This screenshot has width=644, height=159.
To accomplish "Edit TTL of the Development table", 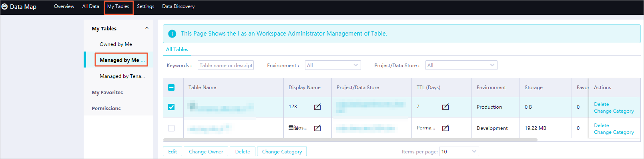I will coord(445,128).
